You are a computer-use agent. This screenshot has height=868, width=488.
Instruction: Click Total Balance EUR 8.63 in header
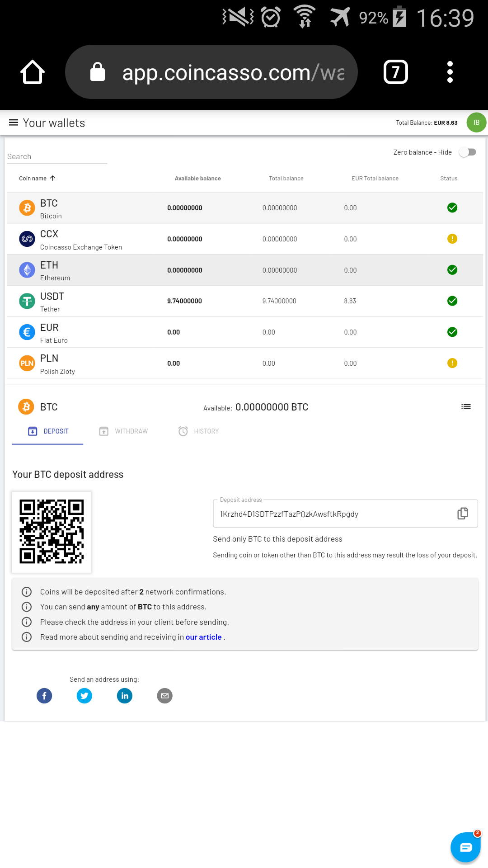click(x=427, y=123)
